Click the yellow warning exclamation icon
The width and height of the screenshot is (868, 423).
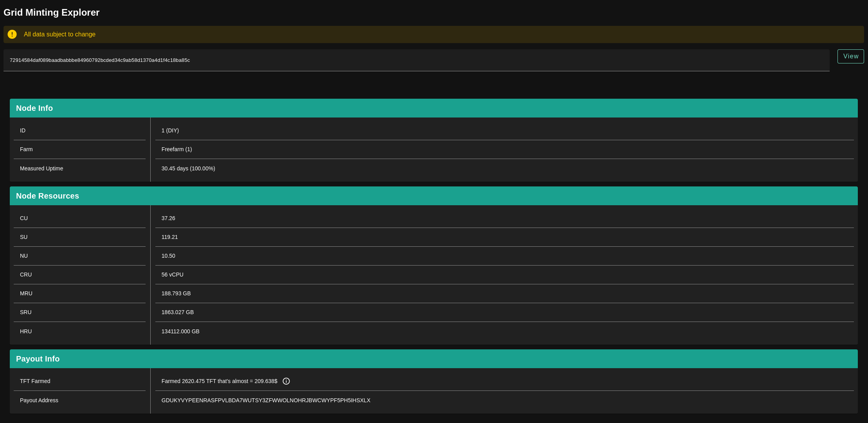(12, 34)
